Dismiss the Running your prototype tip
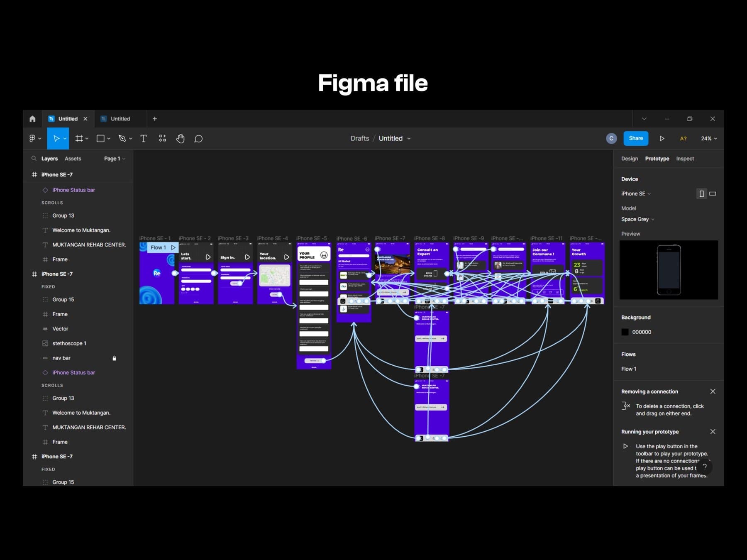The height and width of the screenshot is (560, 747). click(x=713, y=432)
